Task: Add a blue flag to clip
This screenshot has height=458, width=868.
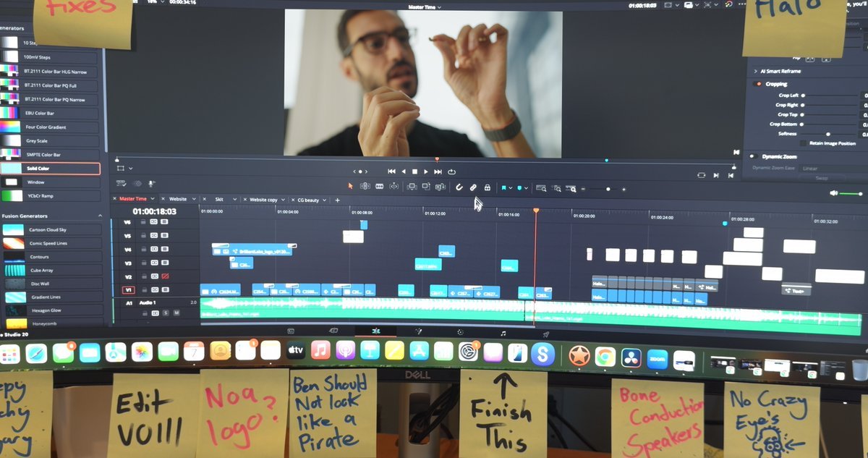Action: point(504,188)
